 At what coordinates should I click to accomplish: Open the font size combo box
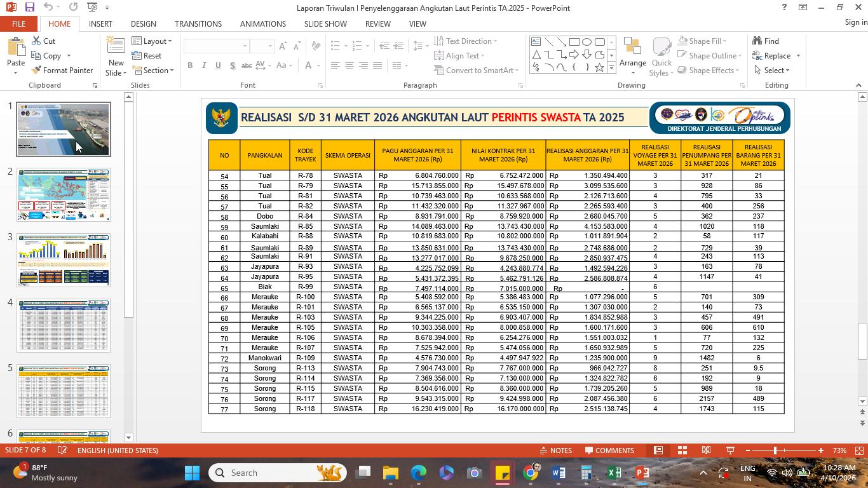tap(262, 46)
